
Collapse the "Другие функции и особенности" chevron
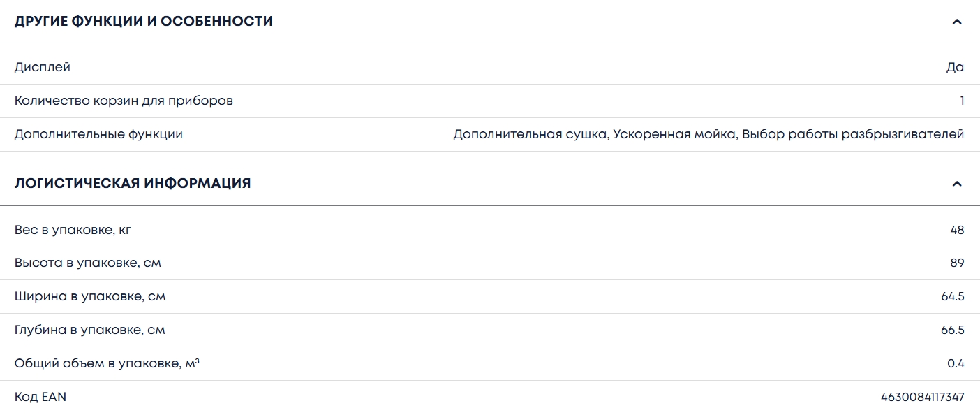957,22
